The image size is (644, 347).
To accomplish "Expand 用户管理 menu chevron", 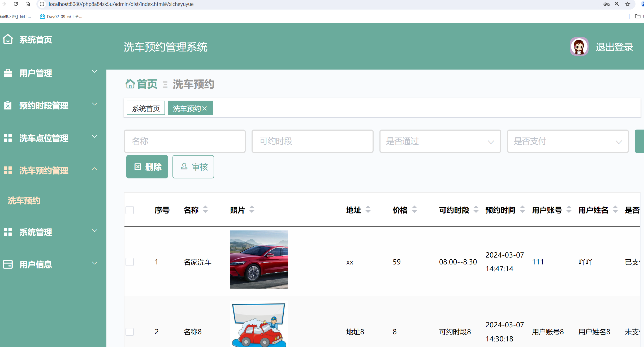I will pos(94,71).
